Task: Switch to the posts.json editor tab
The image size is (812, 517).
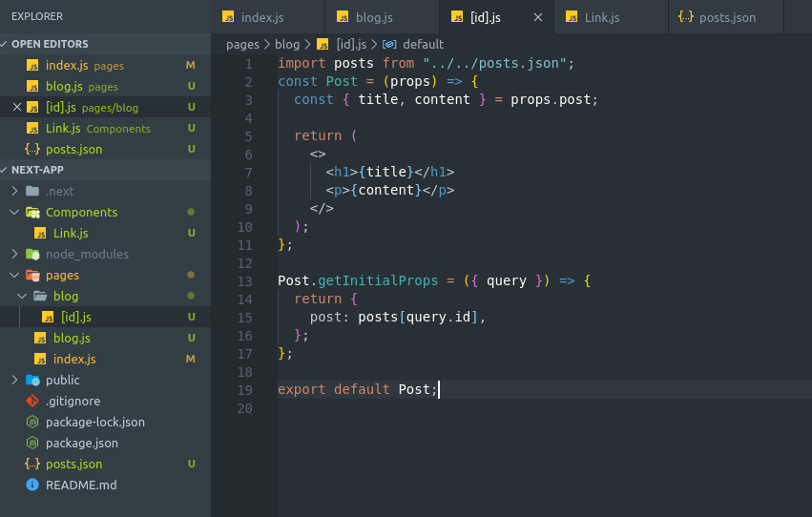Action: pos(726,17)
